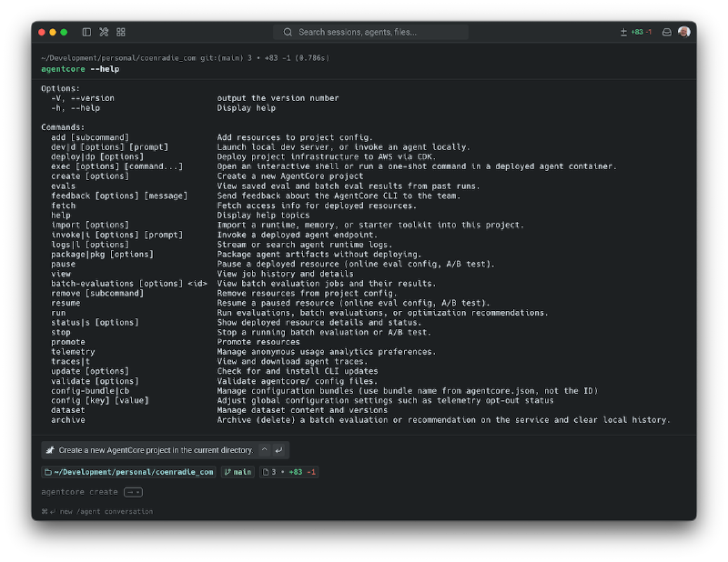This screenshot has width=728, height=562.
Task: Click the 'dev|d [options] [prompt]' command
Action: [109, 146]
